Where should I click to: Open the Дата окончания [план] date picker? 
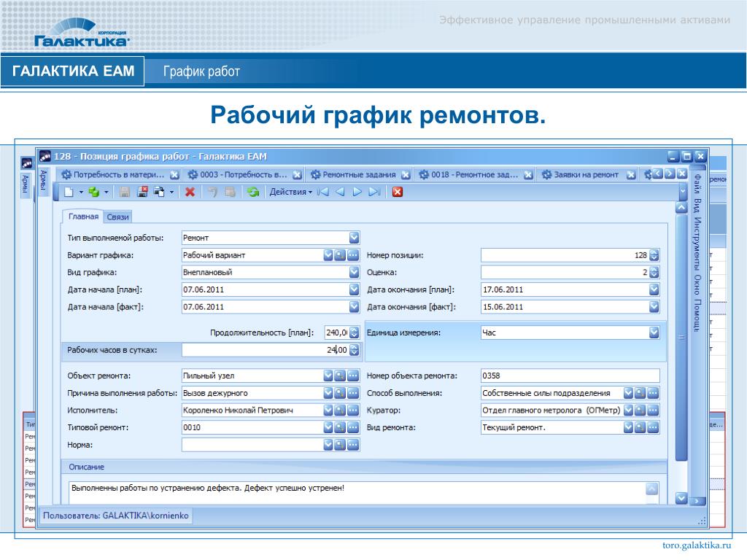coord(654,289)
